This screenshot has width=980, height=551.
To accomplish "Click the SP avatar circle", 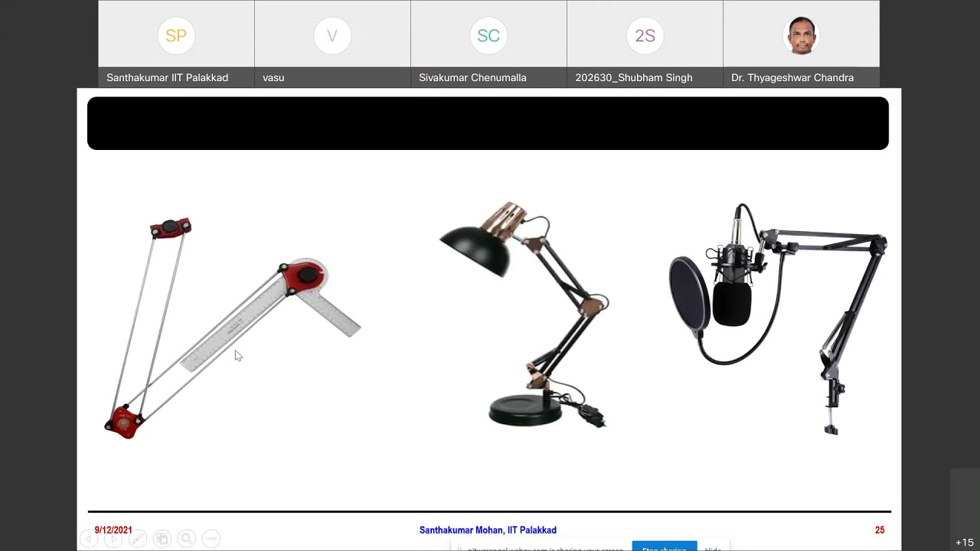I will pos(176,36).
